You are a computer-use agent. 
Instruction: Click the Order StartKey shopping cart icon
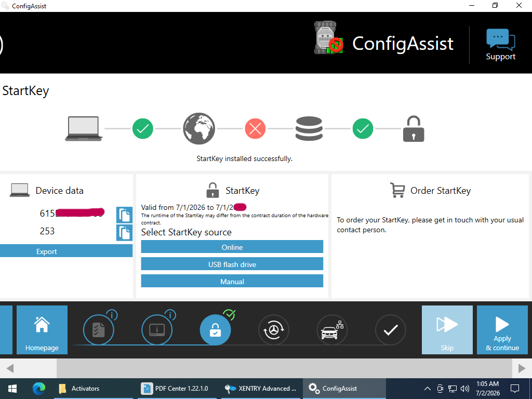click(x=397, y=190)
